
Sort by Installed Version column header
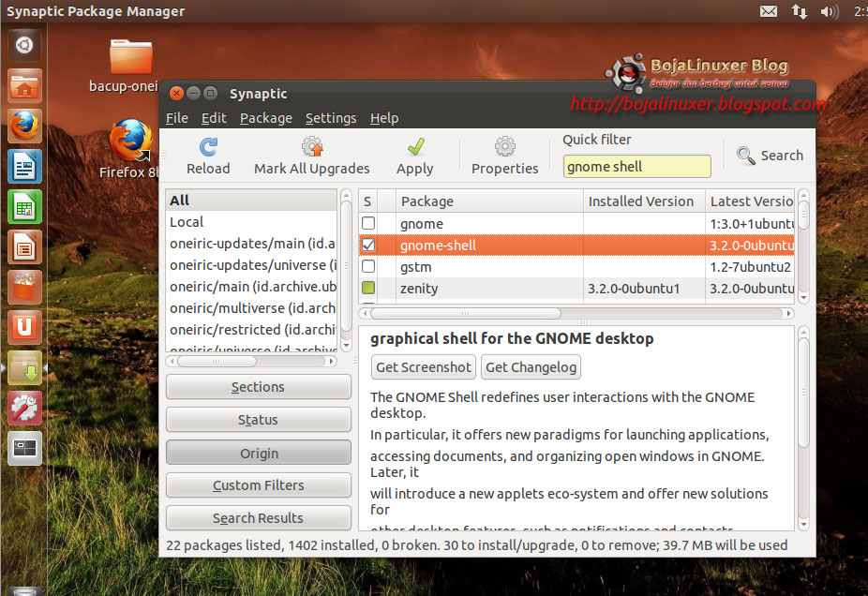[x=644, y=201]
